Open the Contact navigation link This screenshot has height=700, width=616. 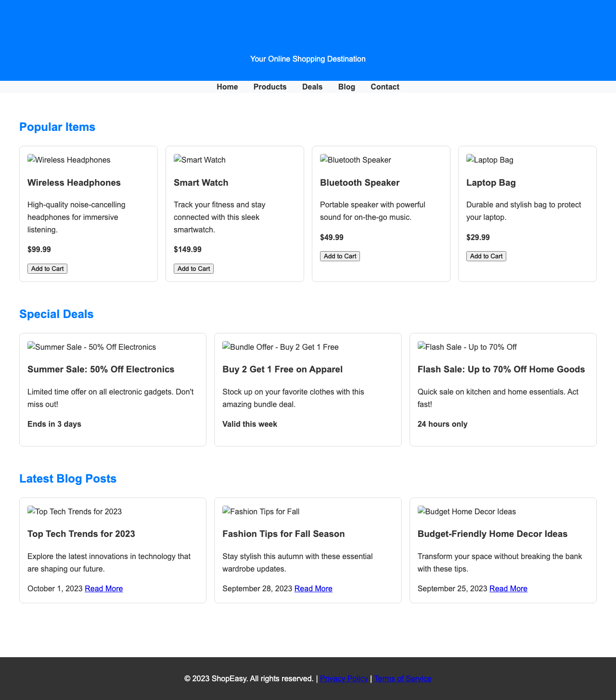click(385, 87)
